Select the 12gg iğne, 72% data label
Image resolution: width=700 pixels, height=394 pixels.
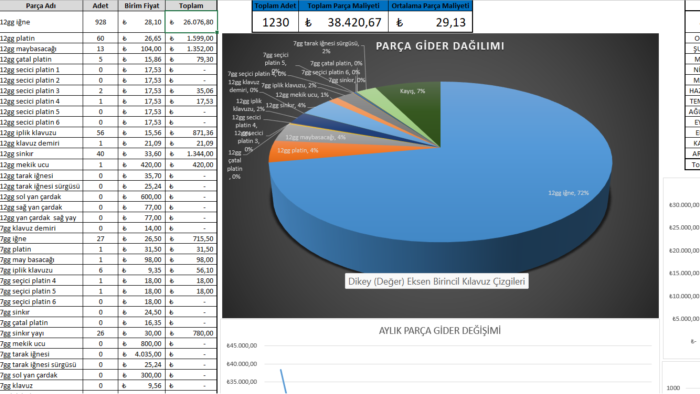568,193
